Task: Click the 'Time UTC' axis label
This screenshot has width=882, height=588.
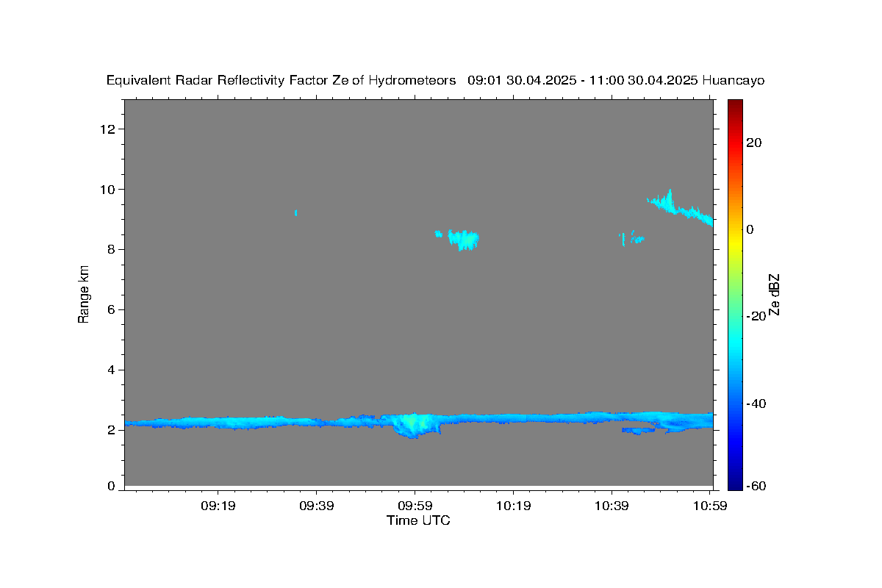Action: click(x=418, y=520)
